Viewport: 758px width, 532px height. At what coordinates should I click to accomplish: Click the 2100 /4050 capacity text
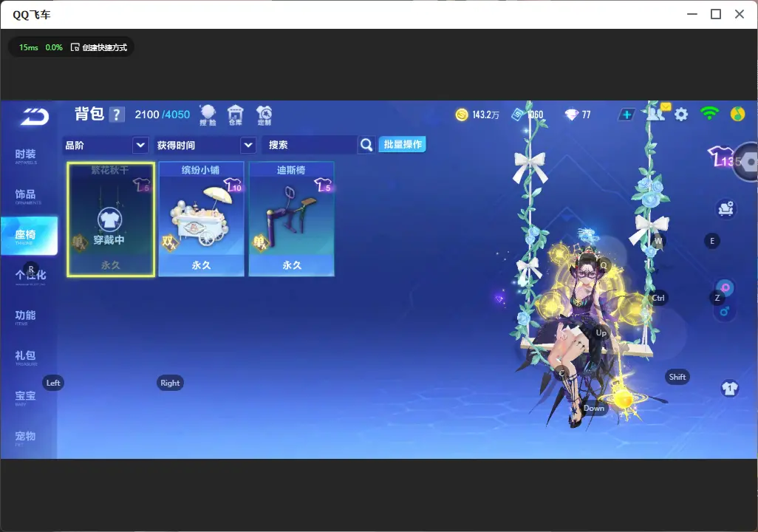pyautogui.click(x=163, y=115)
